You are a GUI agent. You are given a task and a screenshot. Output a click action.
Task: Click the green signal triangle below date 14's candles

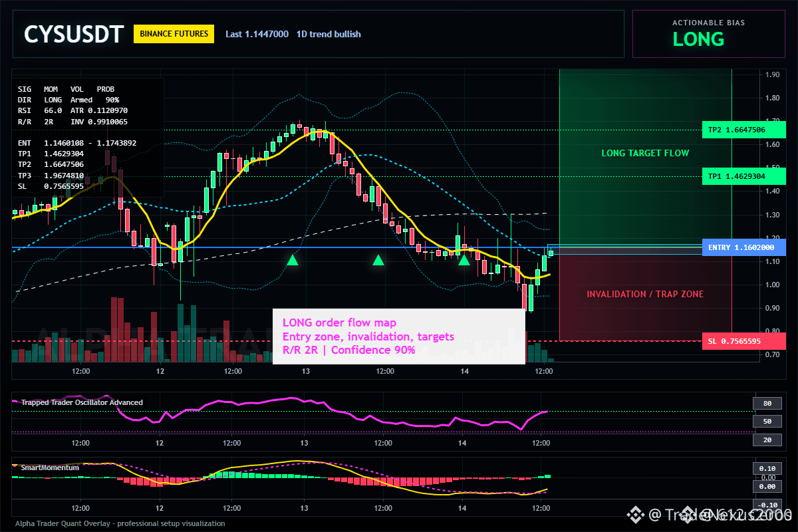(x=464, y=260)
